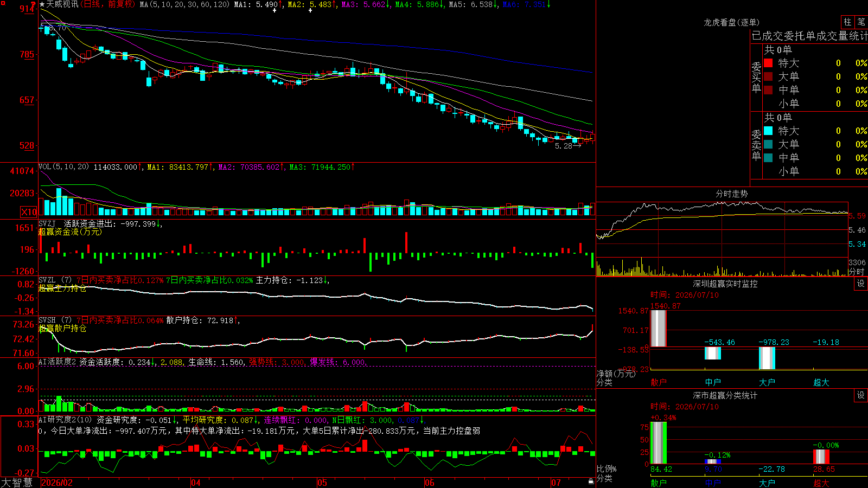Click the 04 month marker on timeline
The image size is (868, 488).
pyautogui.click(x=196, y=483)
